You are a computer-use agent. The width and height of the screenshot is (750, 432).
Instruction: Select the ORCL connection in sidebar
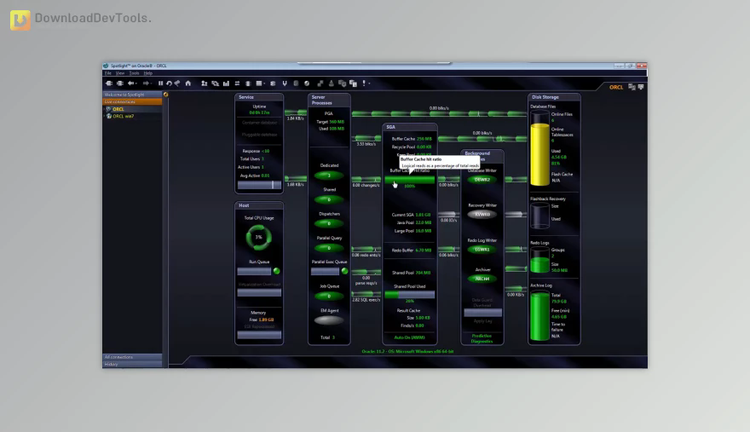[118, 109]
